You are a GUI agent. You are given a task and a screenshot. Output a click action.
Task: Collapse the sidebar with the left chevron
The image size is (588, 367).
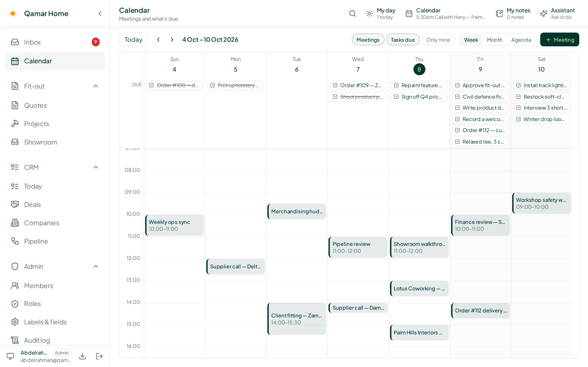click(100, 14)
